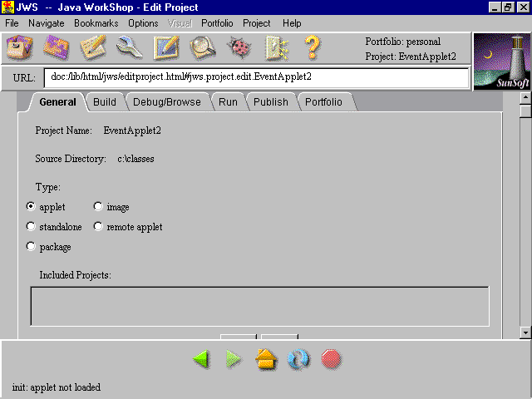Click the vertical scrollbar thumb
This screenshot has width=532, height=399.
[x=525, y=111]
